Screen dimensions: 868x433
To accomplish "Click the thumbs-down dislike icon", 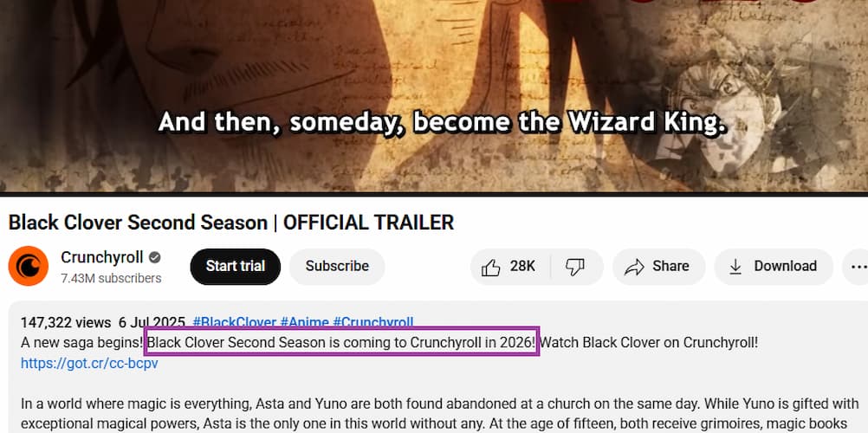I will pos(575,267).
